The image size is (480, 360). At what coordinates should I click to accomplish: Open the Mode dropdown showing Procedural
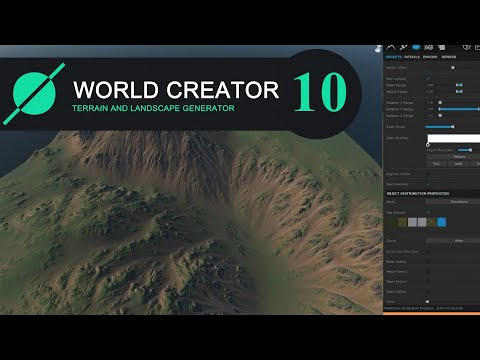coord(453,202)
